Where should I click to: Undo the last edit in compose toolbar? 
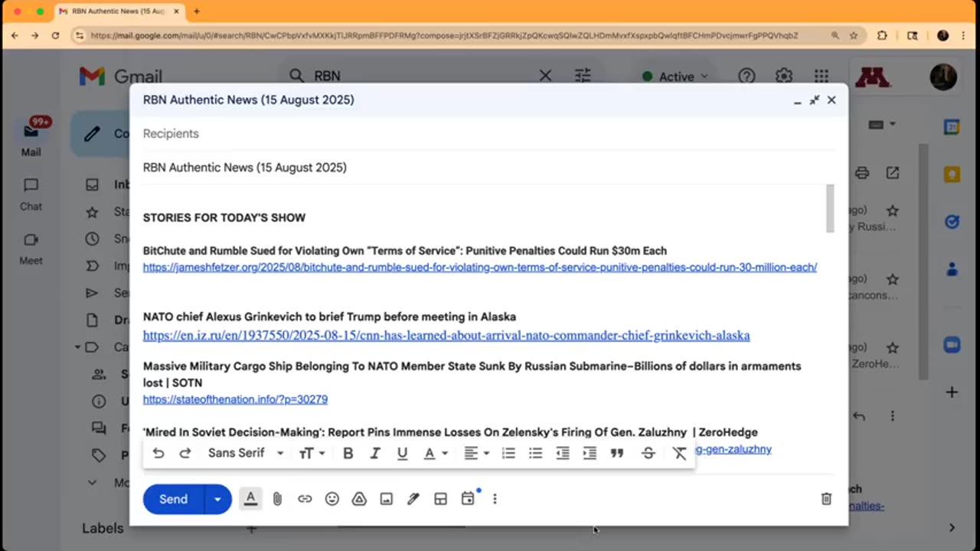coord(158,453)
